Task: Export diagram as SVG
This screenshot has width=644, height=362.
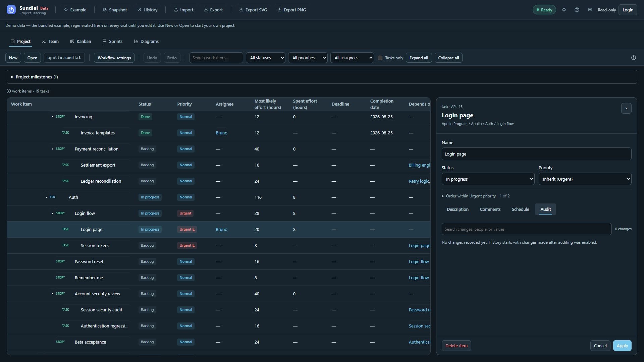Action: (253, 10)
